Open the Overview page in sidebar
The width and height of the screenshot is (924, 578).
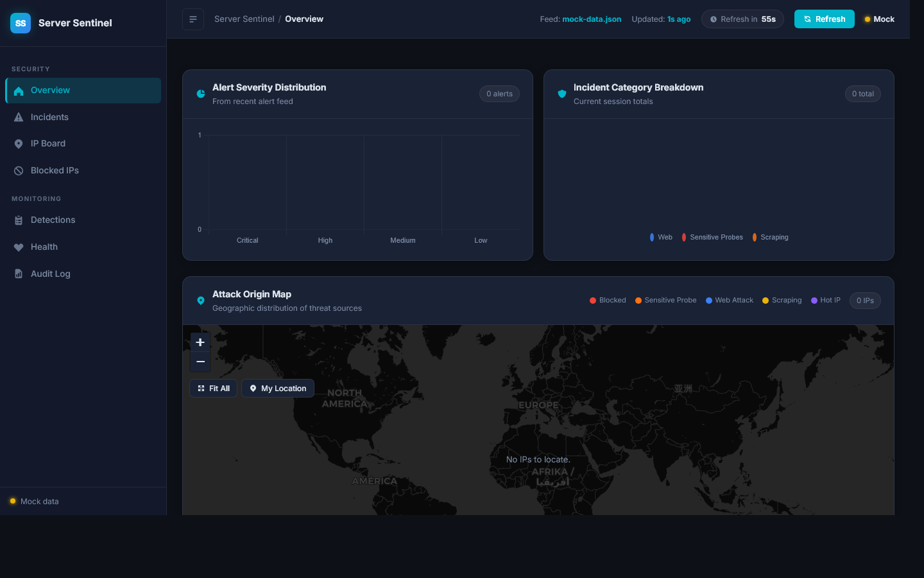tap(83, 91)
